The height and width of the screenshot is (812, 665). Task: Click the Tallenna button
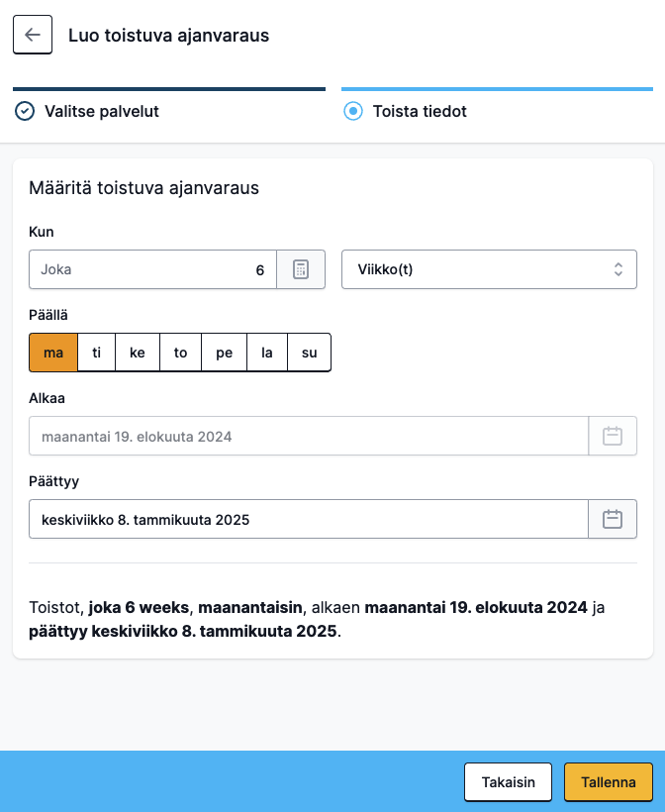pyautogui.click(x=608, y=782)
